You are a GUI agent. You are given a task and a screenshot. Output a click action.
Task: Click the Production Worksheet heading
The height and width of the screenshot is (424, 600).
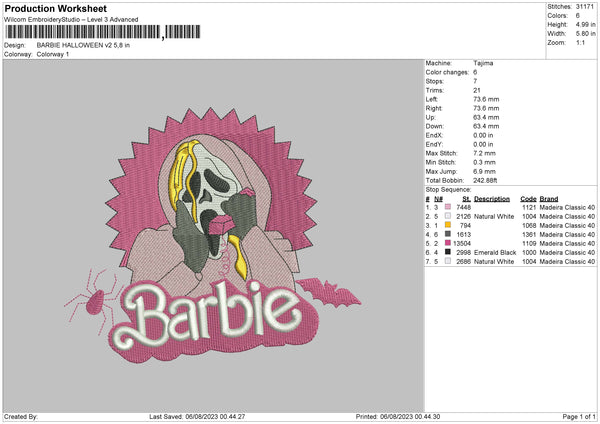point(55,8)
